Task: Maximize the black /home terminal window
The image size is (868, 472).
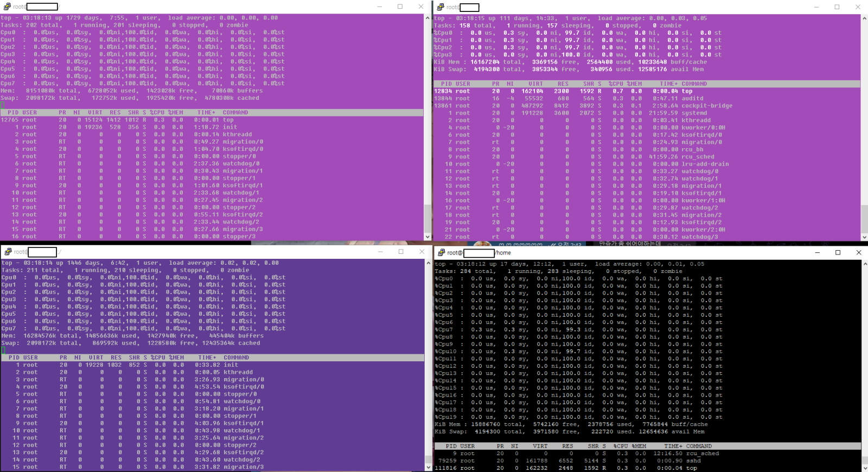Action: pyautogui.click(x=838, y=252)
